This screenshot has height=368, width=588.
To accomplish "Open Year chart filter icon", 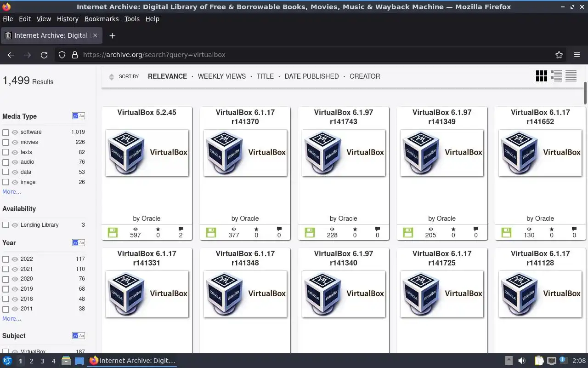I will [x=79, y=242].
